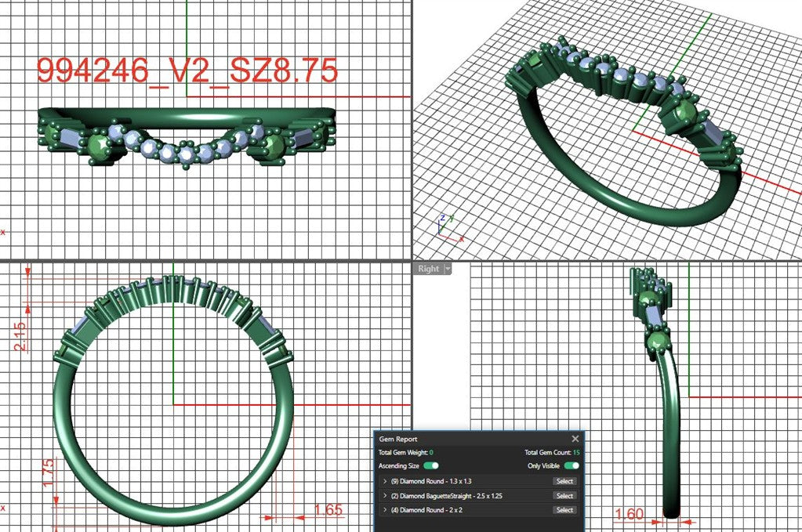Select the 1.75 dimension annotation
The width and height of the screenshot is (802, 532).
(48, 472)
